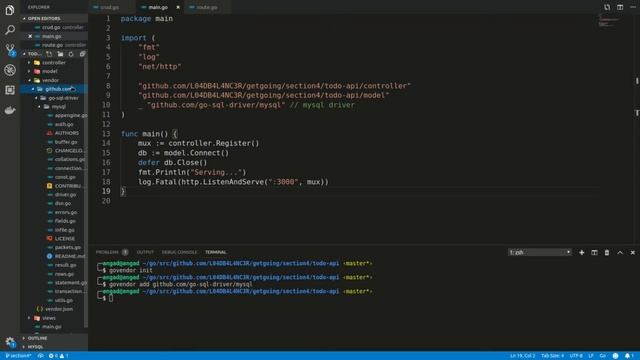Open the LICENSE file in explorer
Screen dimensions: 640x360
coord(64,238)
